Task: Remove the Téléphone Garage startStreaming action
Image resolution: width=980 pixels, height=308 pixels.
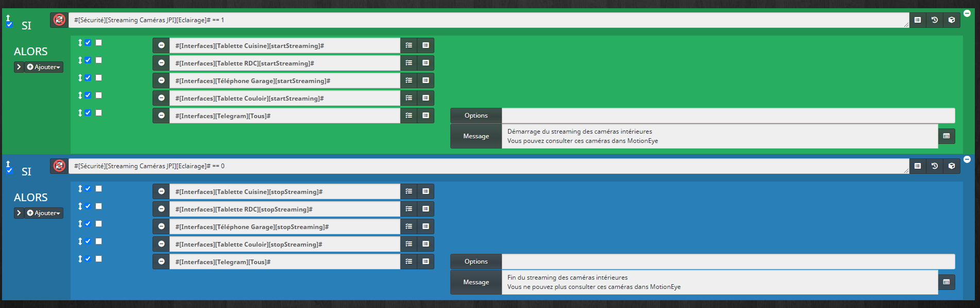Action: point(161,80)
